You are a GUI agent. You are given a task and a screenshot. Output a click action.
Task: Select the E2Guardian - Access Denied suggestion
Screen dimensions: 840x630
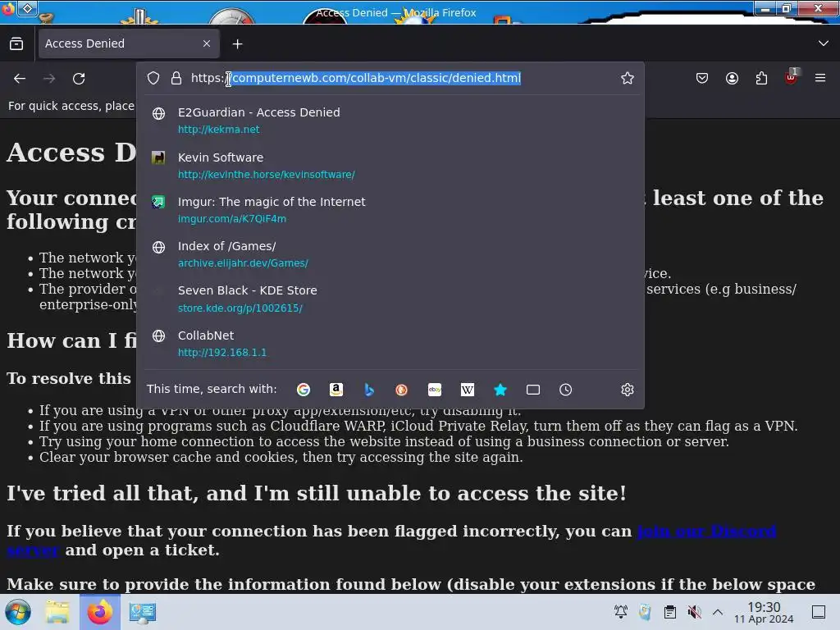tap(390, 121)
